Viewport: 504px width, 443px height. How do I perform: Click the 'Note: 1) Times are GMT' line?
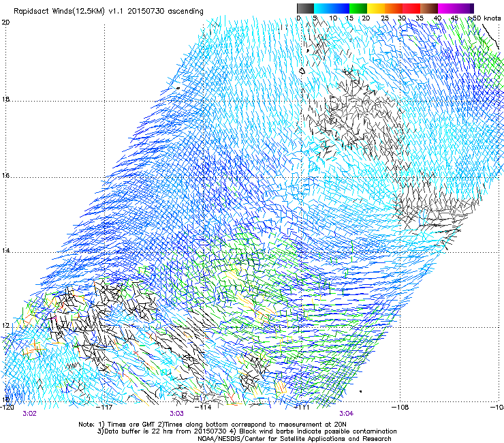click(212, 425)
